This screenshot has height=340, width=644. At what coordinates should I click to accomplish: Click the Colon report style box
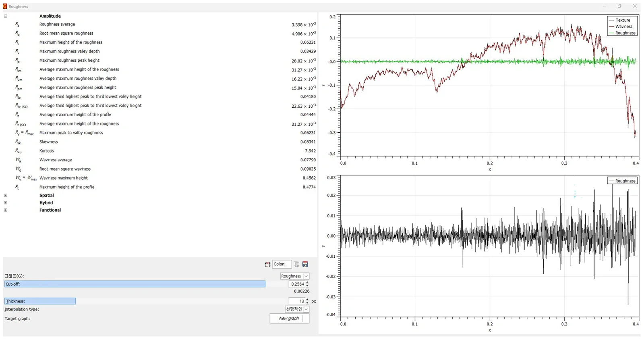click(282, 264)
